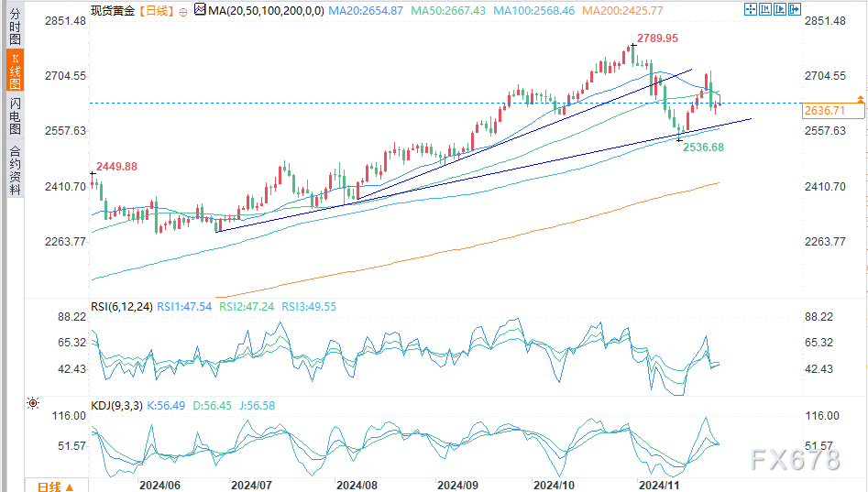Viewport: 868px width, 492px height.
Task: Click the orange circle icon beside 日线
Action: click(x=183, y=12)
